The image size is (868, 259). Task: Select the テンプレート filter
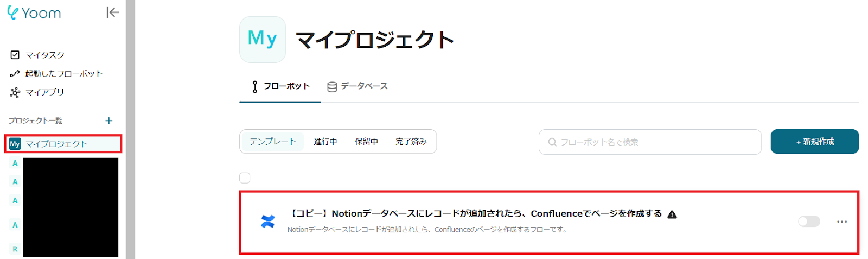pyautogui.click(x=272, y=142)
